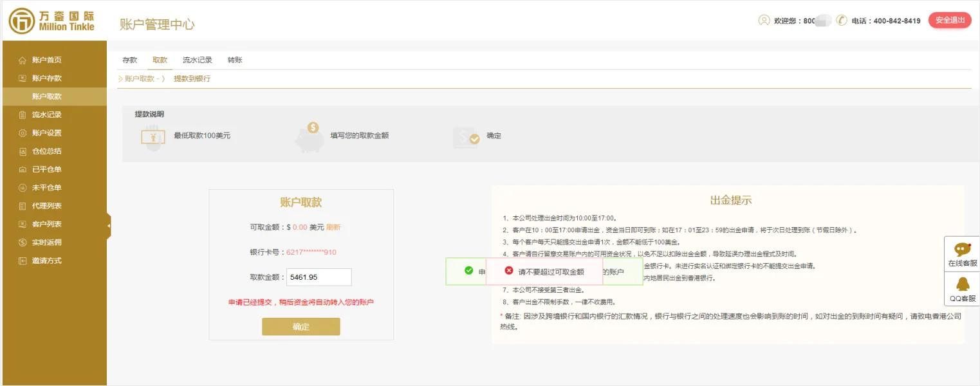Click the 邀请方式 sidebar icon

tap(23, 261)
